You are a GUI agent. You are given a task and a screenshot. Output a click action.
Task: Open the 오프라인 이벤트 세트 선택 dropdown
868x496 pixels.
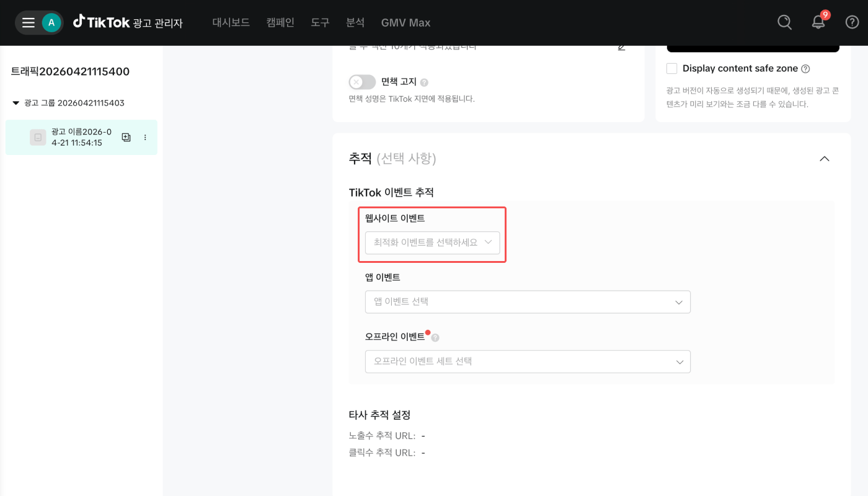pyautogui.click(x=528, y=361)
